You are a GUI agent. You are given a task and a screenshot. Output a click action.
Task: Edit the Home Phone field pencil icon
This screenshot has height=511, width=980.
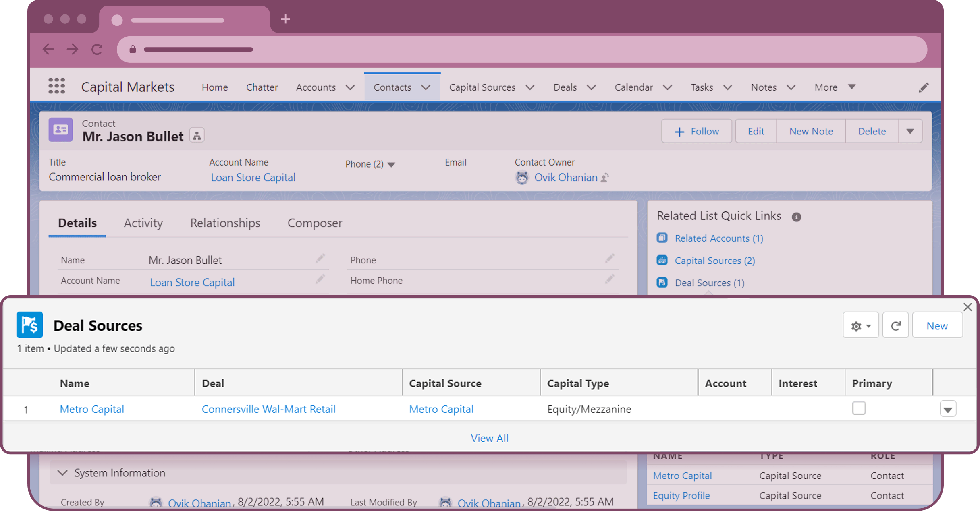tap(610, 279)
